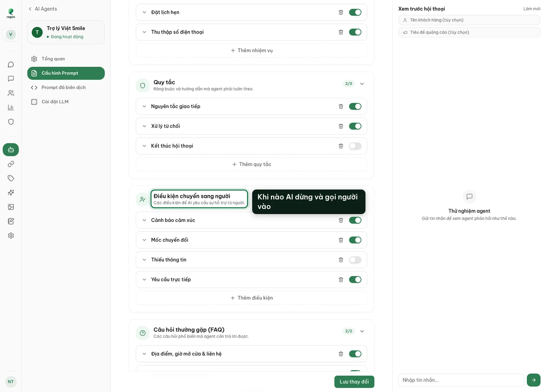Send message with green arrow button
Viewport: 546px width, 392px height.
[534, 380]
